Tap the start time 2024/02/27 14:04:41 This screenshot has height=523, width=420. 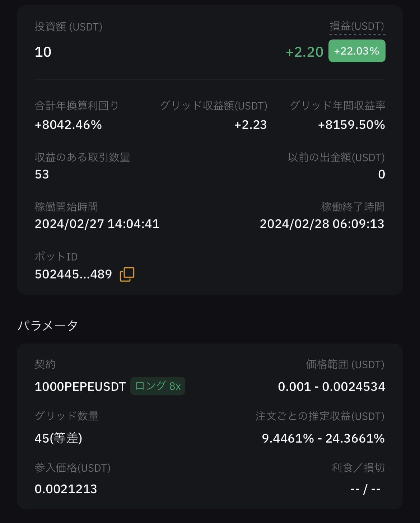click(97, 224)
